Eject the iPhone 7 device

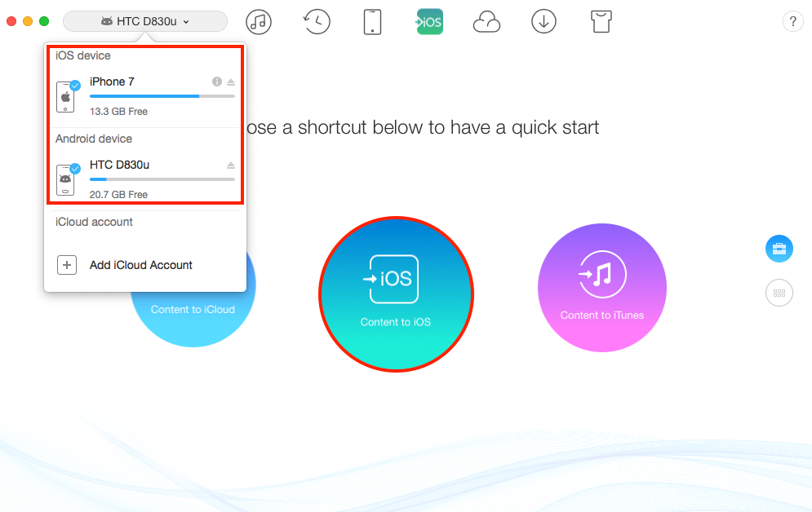231,82
